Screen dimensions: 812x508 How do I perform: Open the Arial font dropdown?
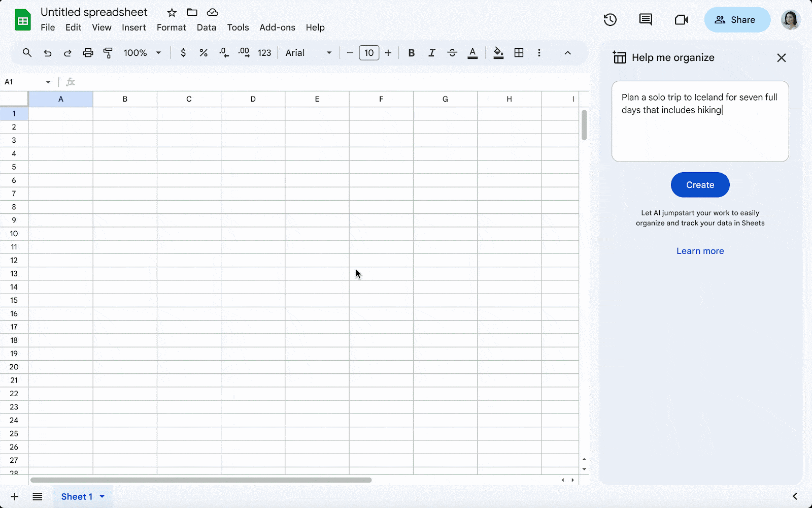308,53
